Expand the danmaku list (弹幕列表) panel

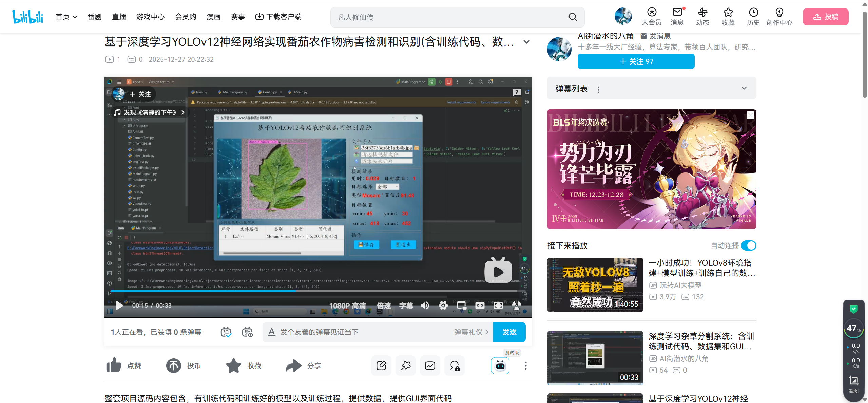[x=744, y=88]
